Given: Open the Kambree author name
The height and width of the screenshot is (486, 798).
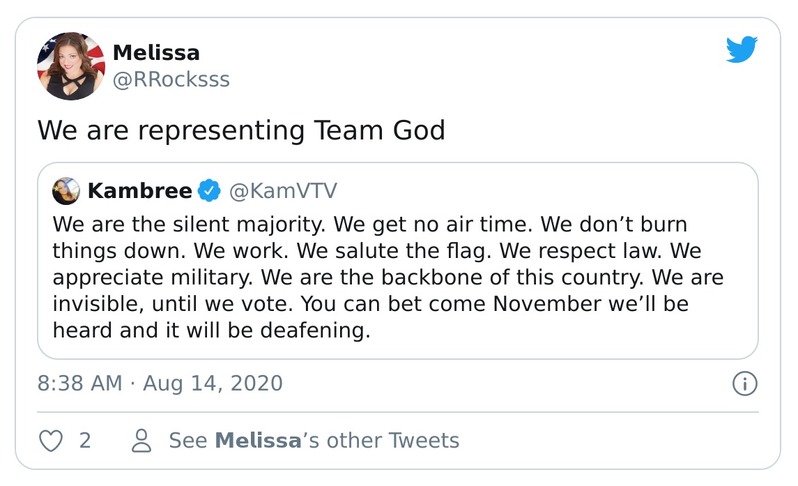Looking at the screenshot, I should point(139,190).
